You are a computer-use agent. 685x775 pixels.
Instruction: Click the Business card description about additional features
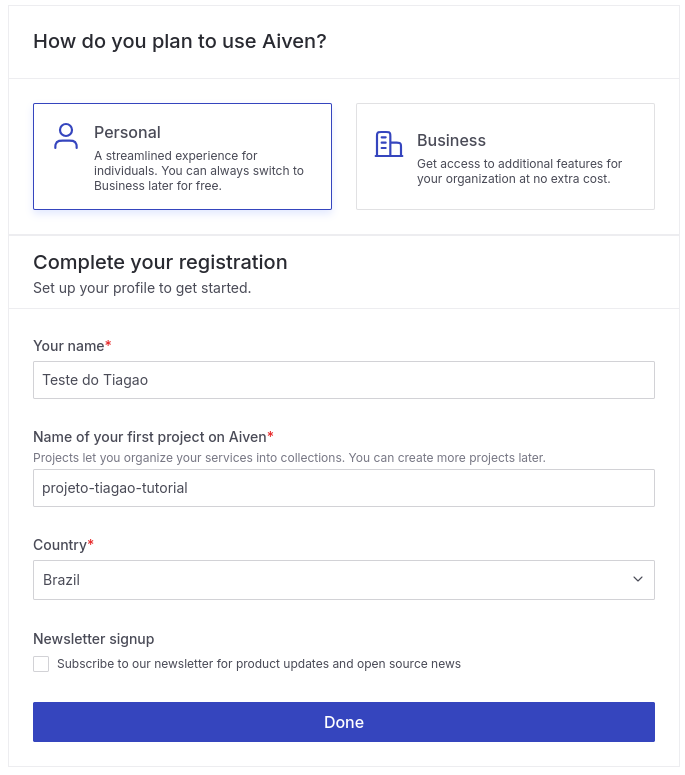click(519, 171)
